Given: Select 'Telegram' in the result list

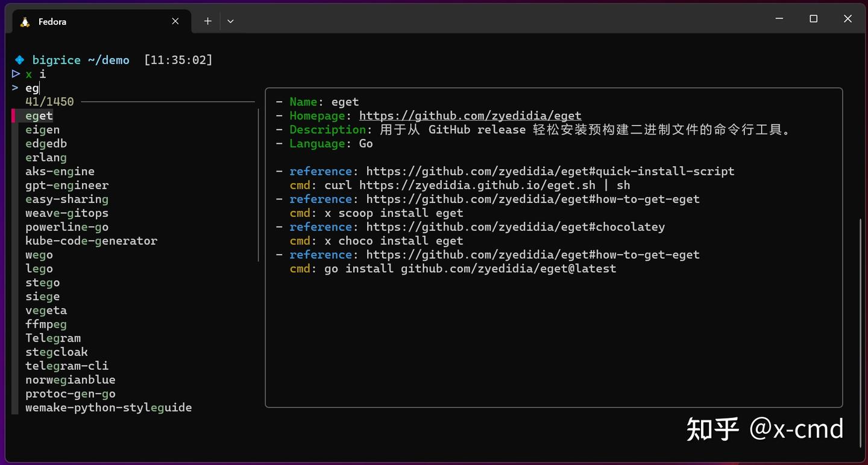Looking at the screenshot, I should [x=53, y=337].
